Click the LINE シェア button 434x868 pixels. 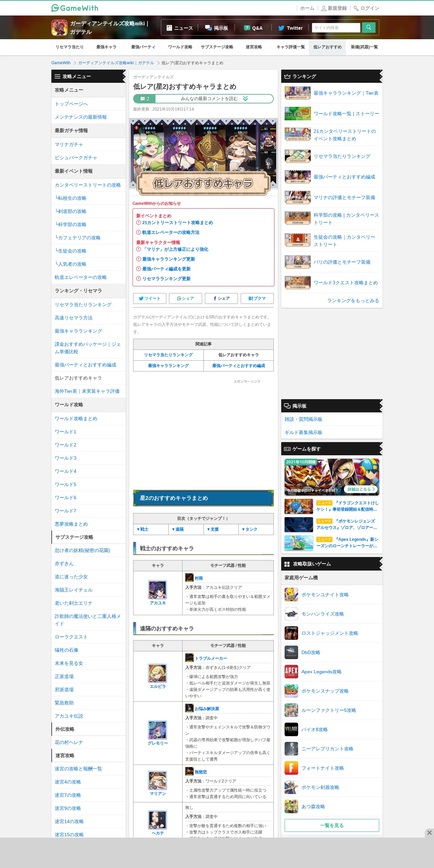(186, 298)
